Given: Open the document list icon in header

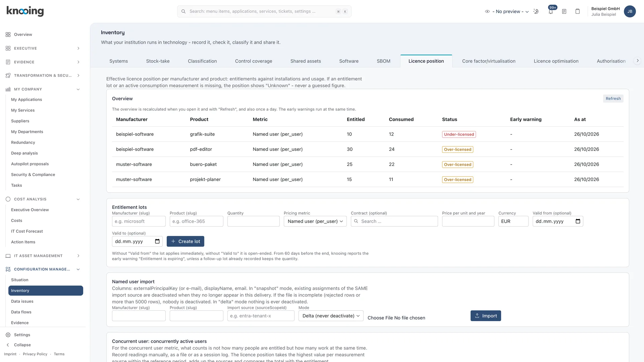Looking at the screenshot, I should click(x=564, y=11).
